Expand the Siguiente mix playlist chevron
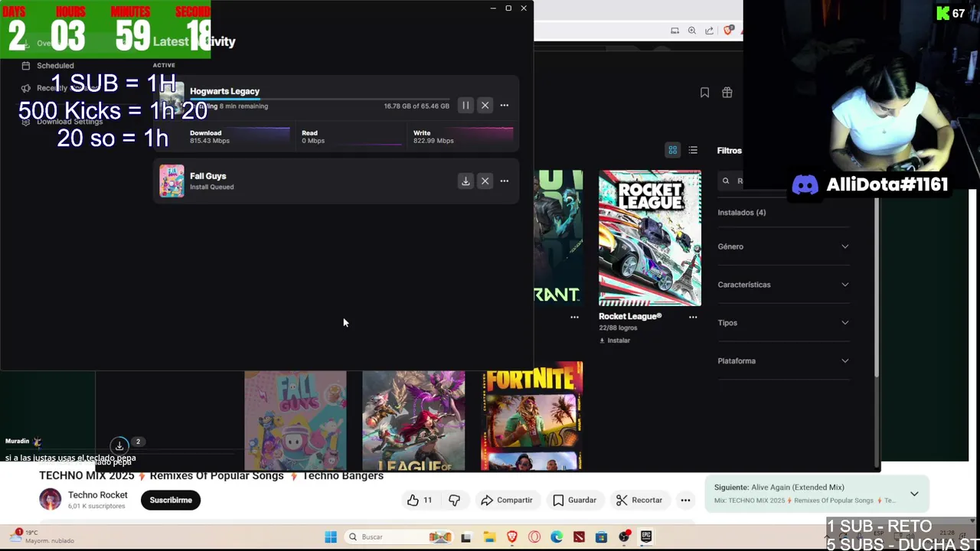980x551 pixels. click(x=914, y=494)
